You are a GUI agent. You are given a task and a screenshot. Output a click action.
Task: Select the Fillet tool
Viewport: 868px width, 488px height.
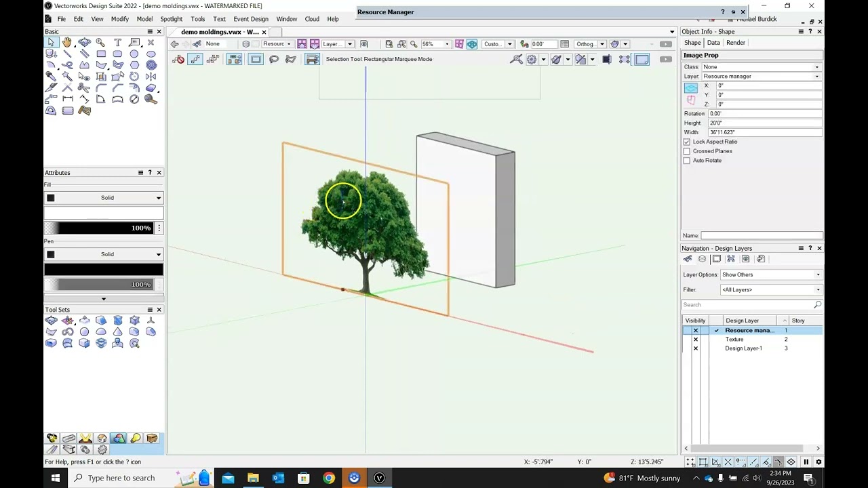click(x=100, y=88)
